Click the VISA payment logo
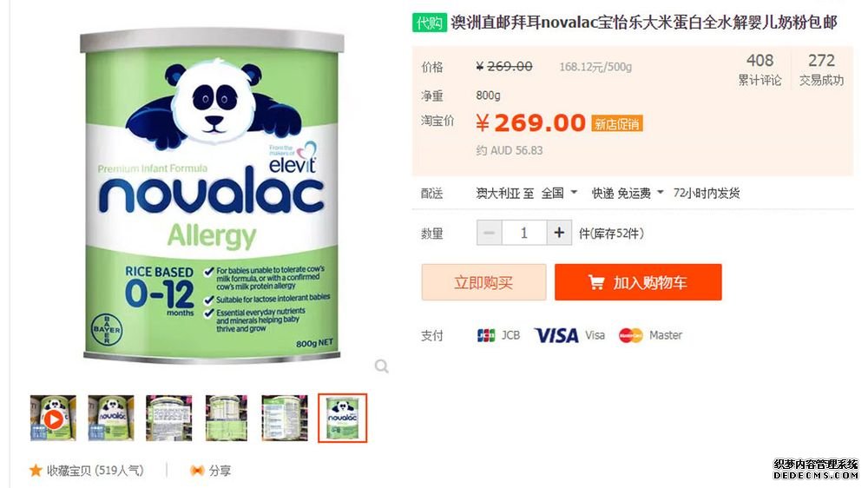 tap(556, 335)
